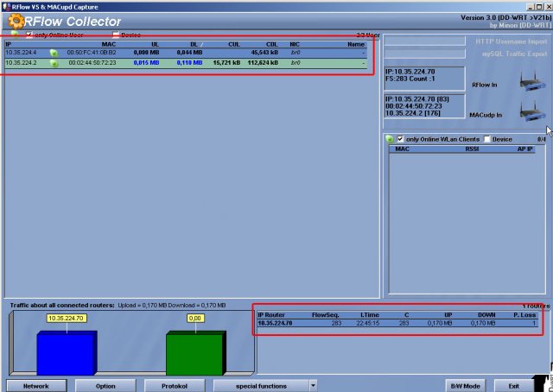The image size is (553, 392).
Task: Toggle the only Online User checkbox
Action: tap(29, 35)
